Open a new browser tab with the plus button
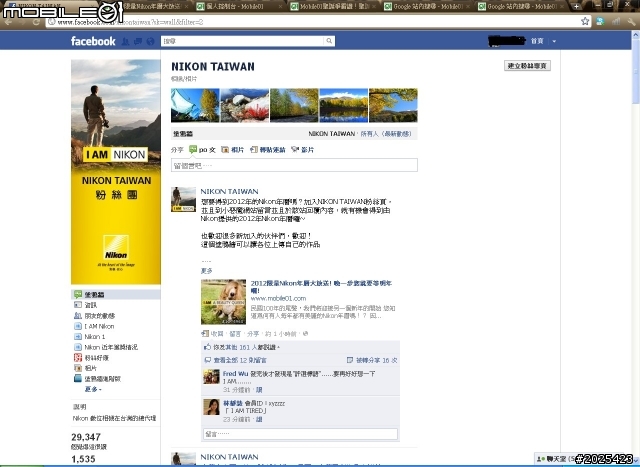 tap(576, 7)
